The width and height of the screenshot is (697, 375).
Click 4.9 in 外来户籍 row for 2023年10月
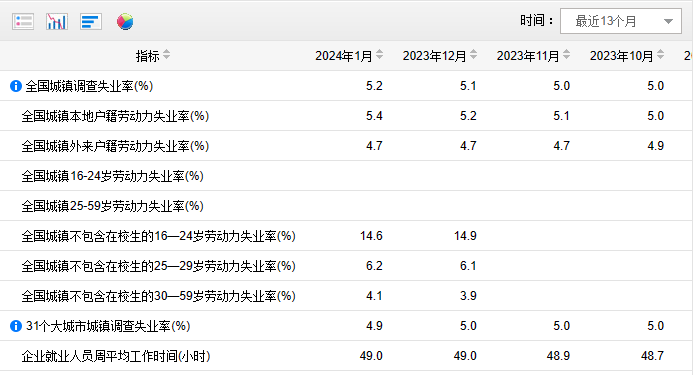tap(655, 146)
